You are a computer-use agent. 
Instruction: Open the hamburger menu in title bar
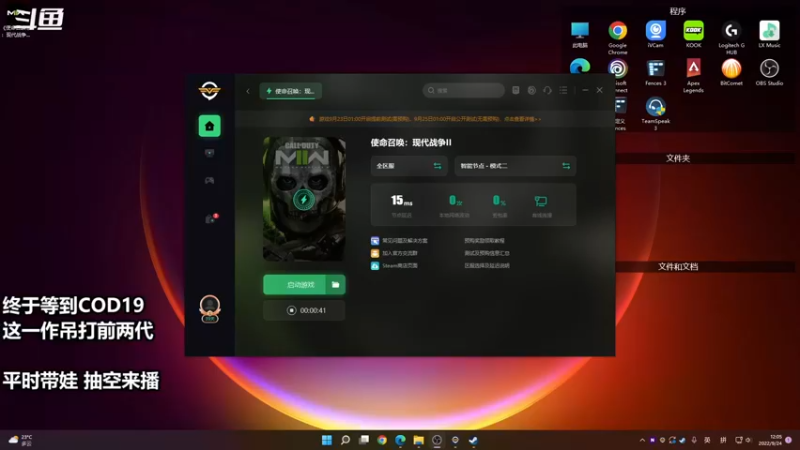563,90
